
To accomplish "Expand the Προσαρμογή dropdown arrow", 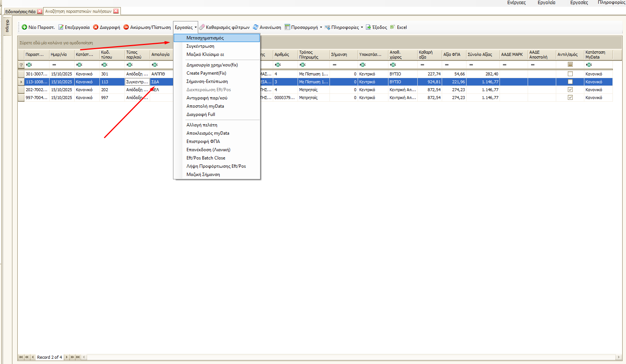I will pyautogui.click(x=321, y=27).
